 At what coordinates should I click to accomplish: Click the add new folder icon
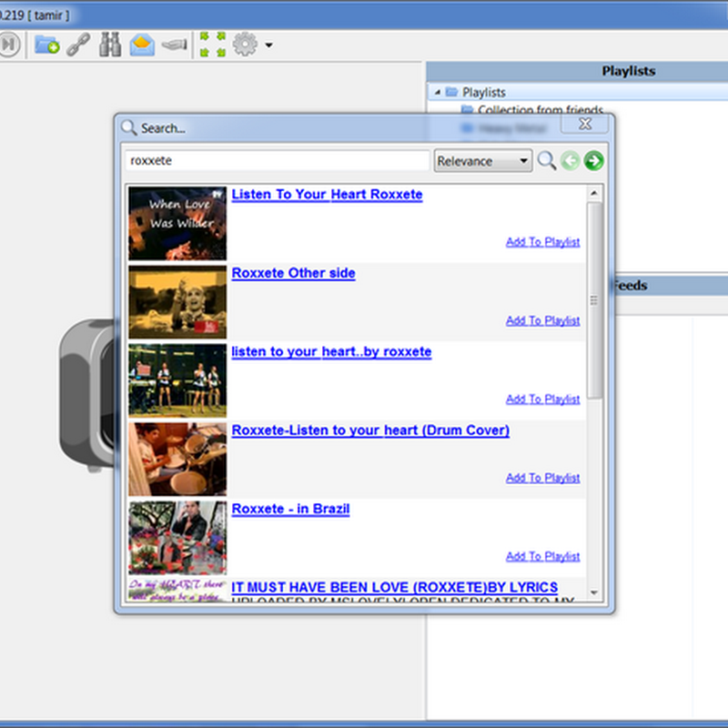[x=46, y=44]
